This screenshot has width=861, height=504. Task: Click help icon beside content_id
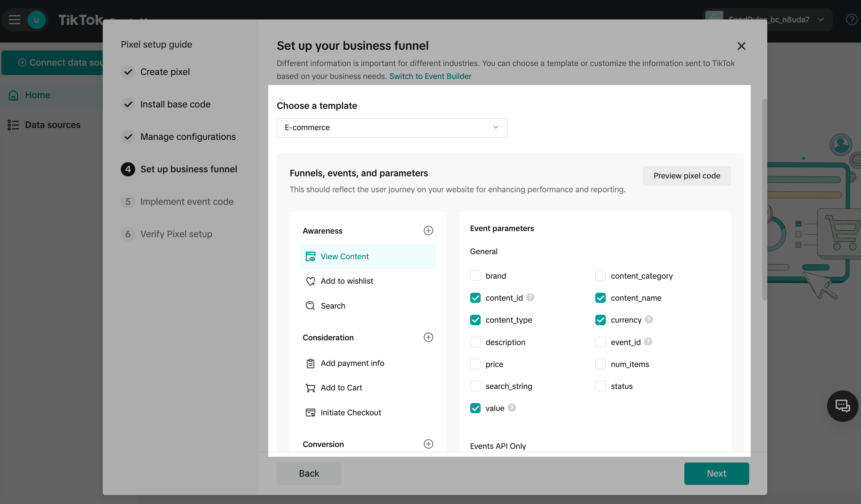(530, 297)
